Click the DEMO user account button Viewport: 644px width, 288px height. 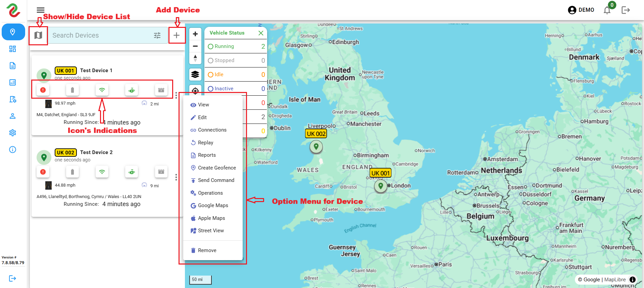[581, 10]
